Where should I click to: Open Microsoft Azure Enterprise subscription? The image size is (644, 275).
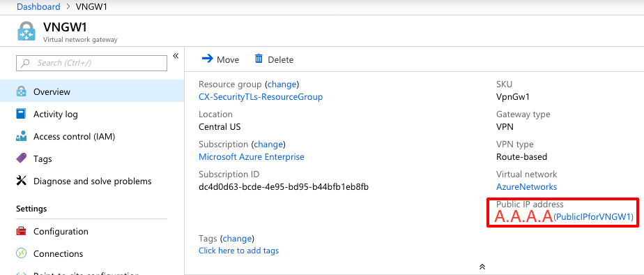(252, 157)
